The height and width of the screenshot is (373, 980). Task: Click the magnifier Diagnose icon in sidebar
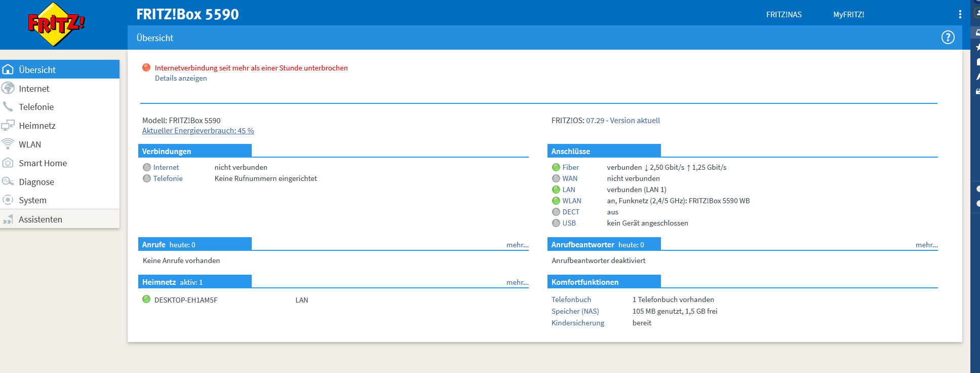[x=8, y=181]
